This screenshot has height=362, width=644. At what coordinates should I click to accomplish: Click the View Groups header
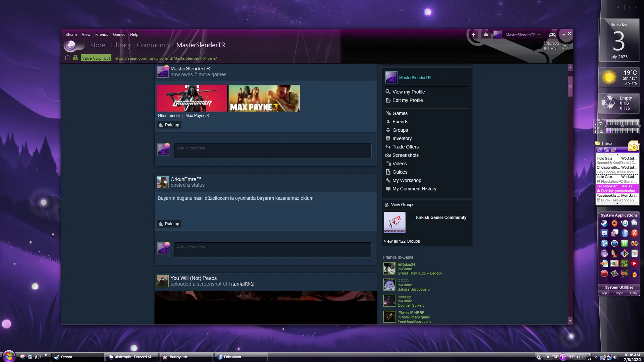tap(402, 205)
